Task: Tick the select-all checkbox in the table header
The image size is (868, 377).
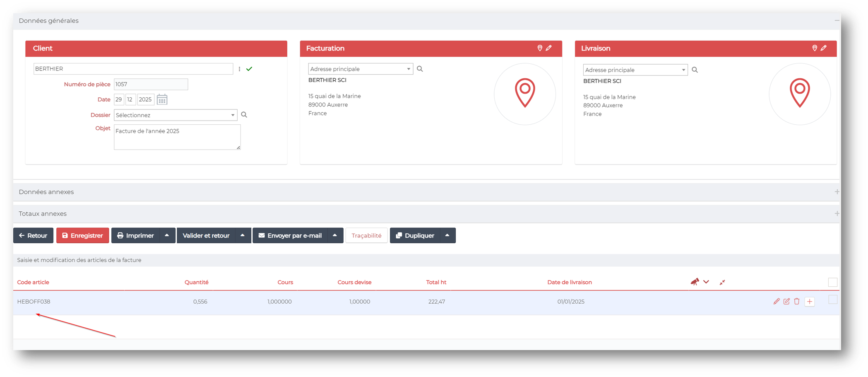Action: pos(833,282)
